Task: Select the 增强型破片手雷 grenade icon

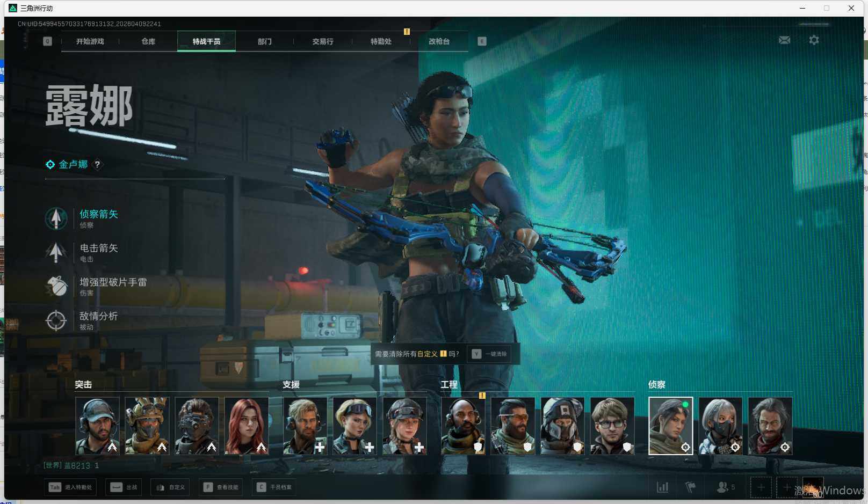Action: (x=56, y=286)
